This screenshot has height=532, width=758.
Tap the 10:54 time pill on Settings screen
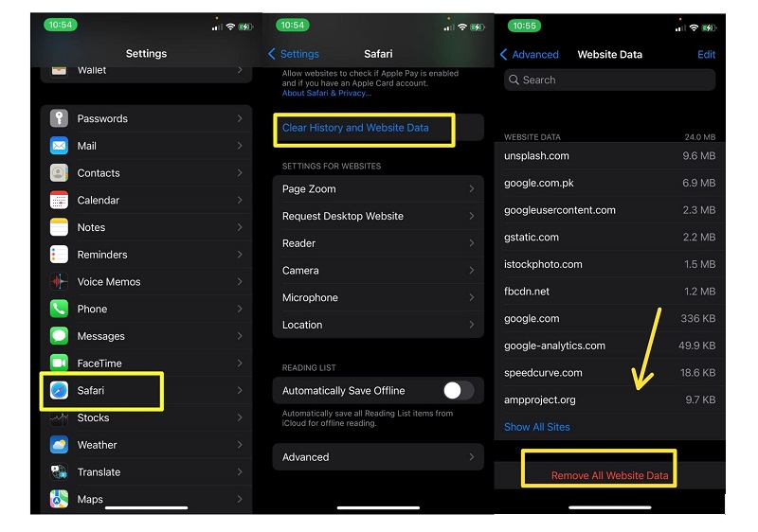pos(60,25)
